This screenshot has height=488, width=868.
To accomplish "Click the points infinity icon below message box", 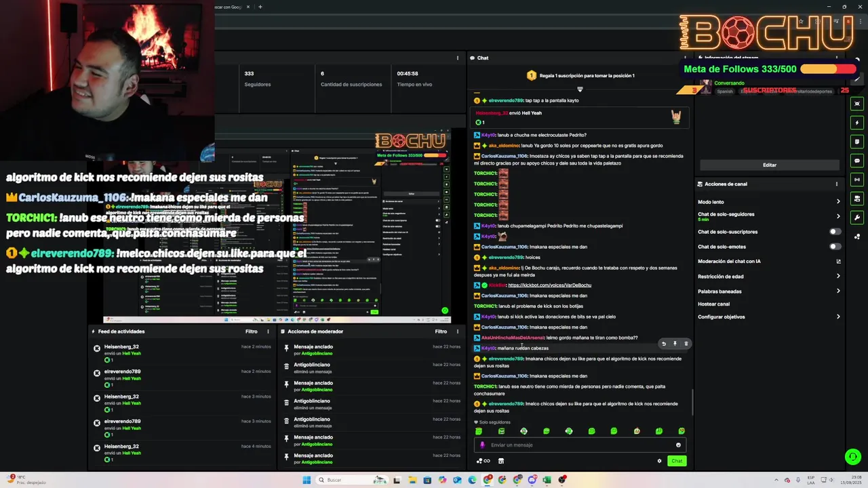I will point(483,461).
